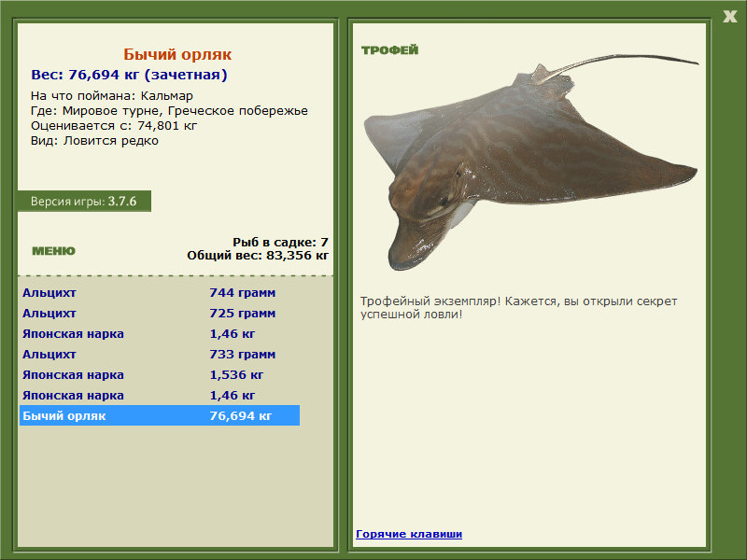Click the Трофейный экземпляр description text
The height and width of the screenshot is (560, 747).
518,308
